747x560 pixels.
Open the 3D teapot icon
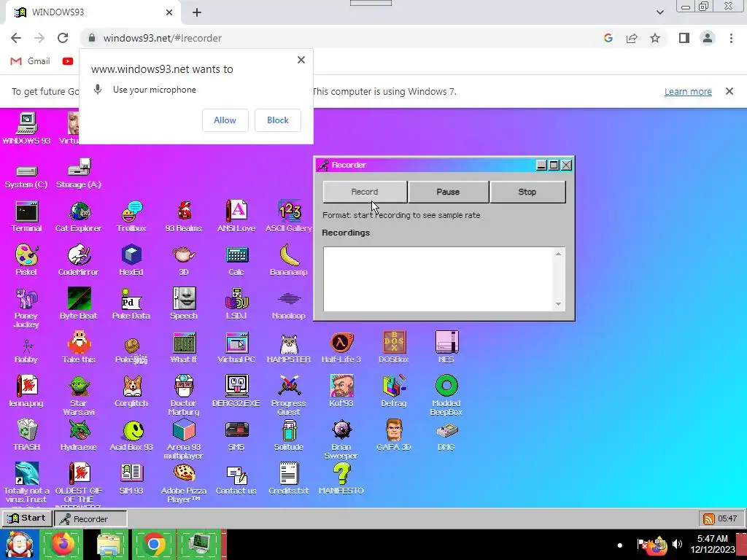pyautogui.click(x=183, y=260)
